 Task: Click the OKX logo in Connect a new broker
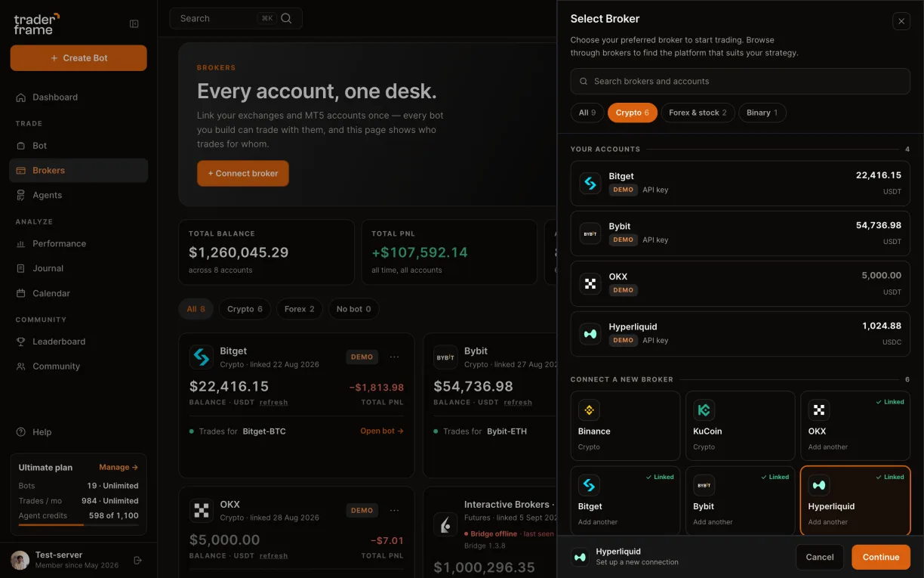(x=819, y=410)
